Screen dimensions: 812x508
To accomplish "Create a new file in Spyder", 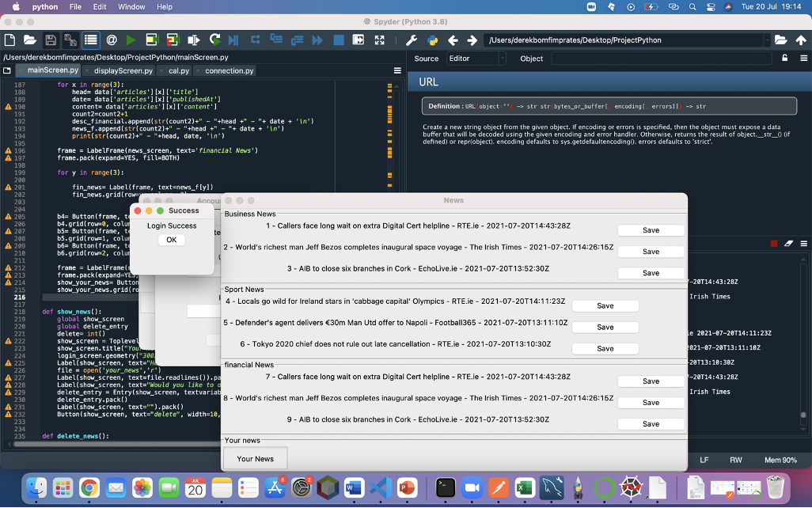I will click(9, 40).
